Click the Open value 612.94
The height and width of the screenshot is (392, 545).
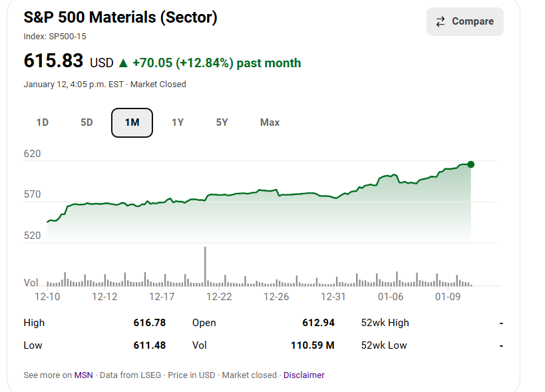click(318, 323)
